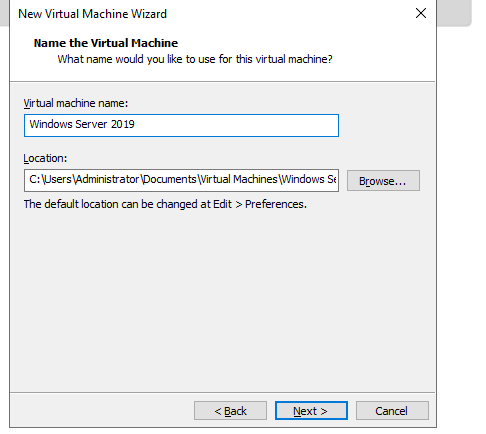Proceed with the Next > button
This screenshot has height=434, width=486.
point(311,411)
